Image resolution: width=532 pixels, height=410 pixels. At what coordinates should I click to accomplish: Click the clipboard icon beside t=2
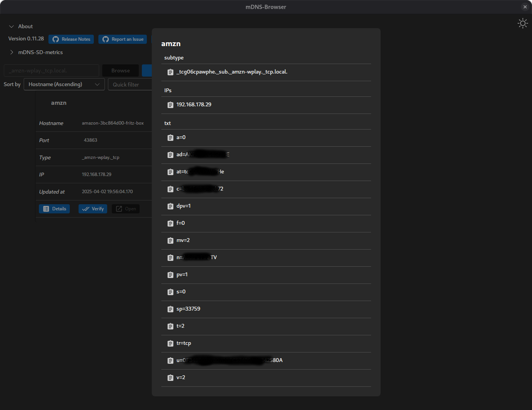[170, 326]
